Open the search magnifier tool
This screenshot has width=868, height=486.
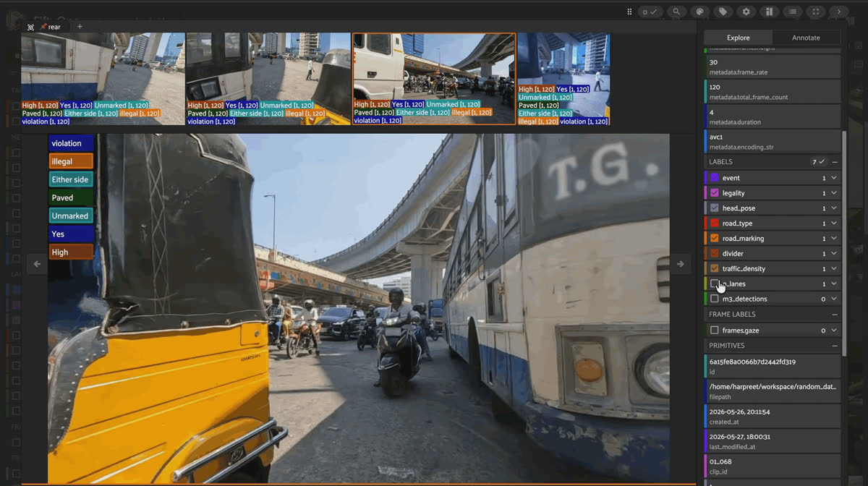coord(676,12)
